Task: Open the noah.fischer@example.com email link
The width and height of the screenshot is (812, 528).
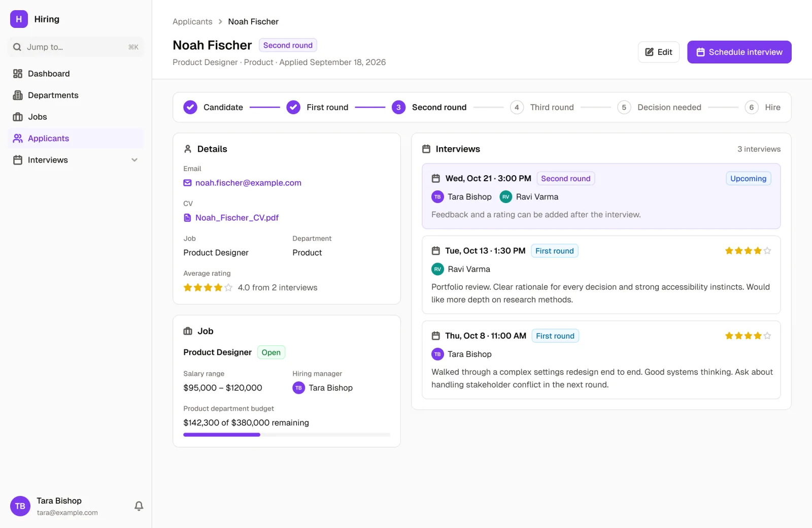Action: [248, 183]
